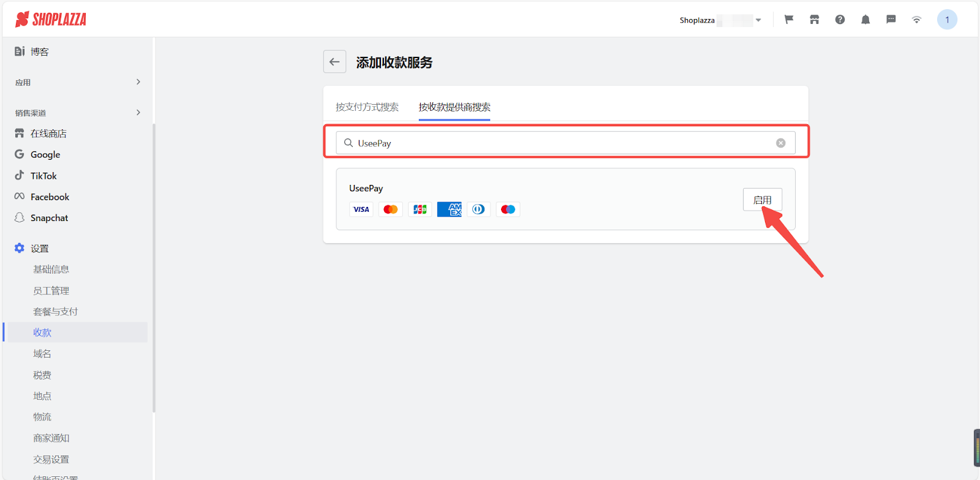Click the 启用 button for UseePay

pos(763,200)
